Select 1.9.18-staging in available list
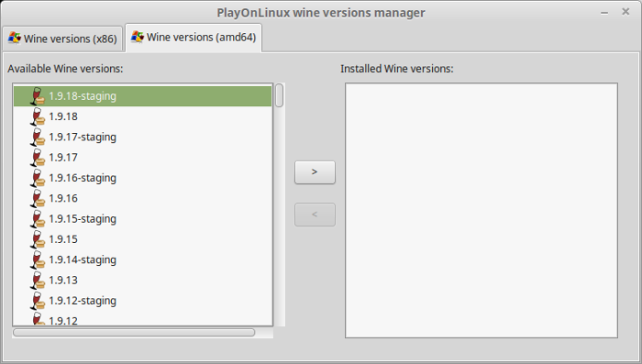 (x=142, y=96)
